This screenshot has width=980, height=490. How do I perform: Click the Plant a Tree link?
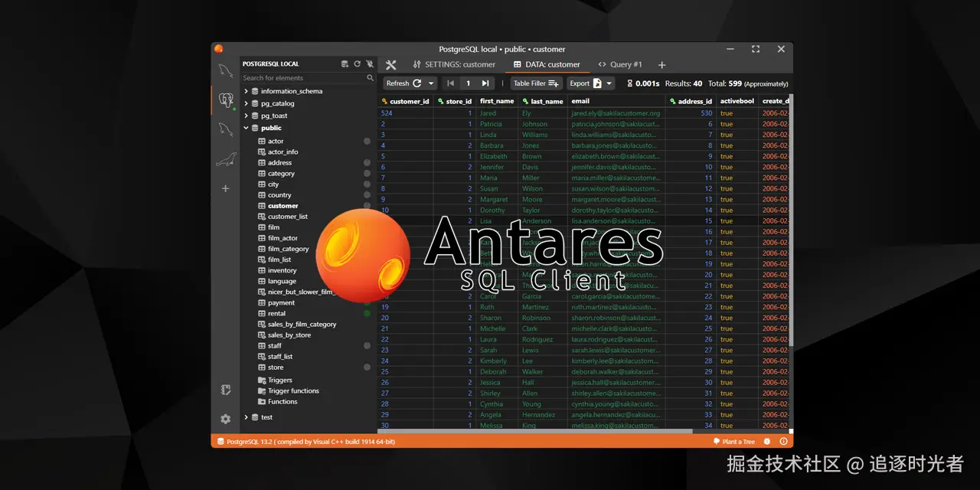point(734,442)
